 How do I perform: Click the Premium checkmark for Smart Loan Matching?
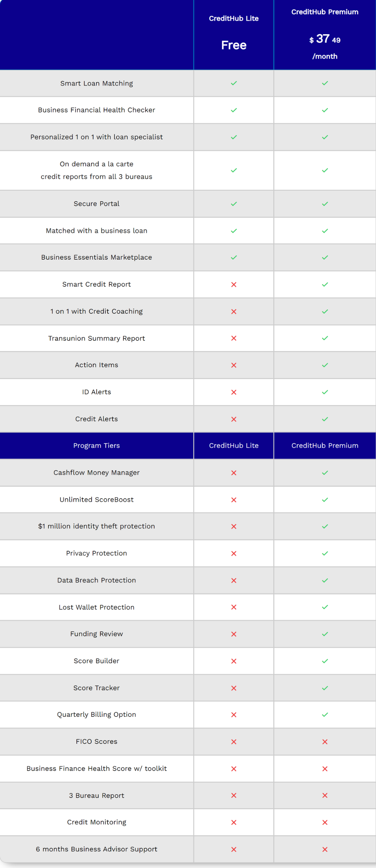[x=325, y=83]
